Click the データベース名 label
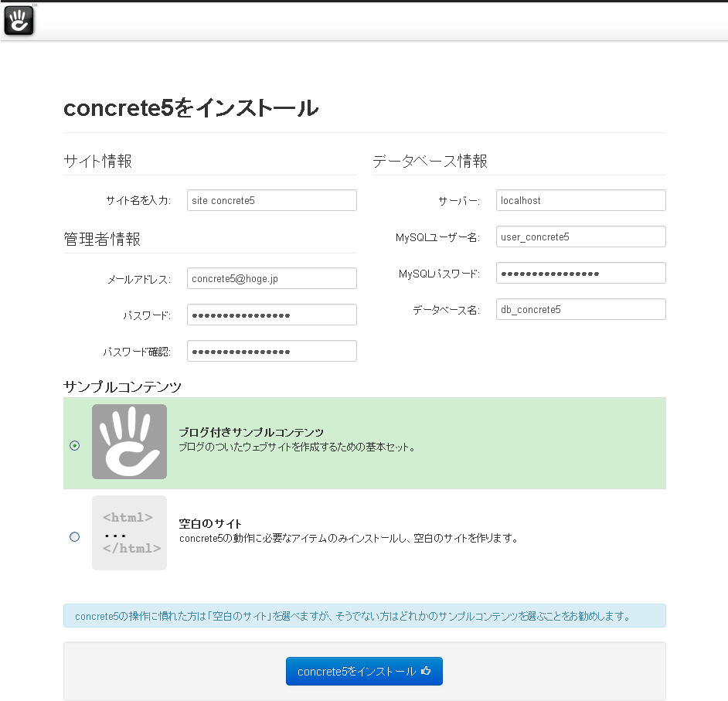This screenshot has height=701, width=728. (x=446, y=310)
